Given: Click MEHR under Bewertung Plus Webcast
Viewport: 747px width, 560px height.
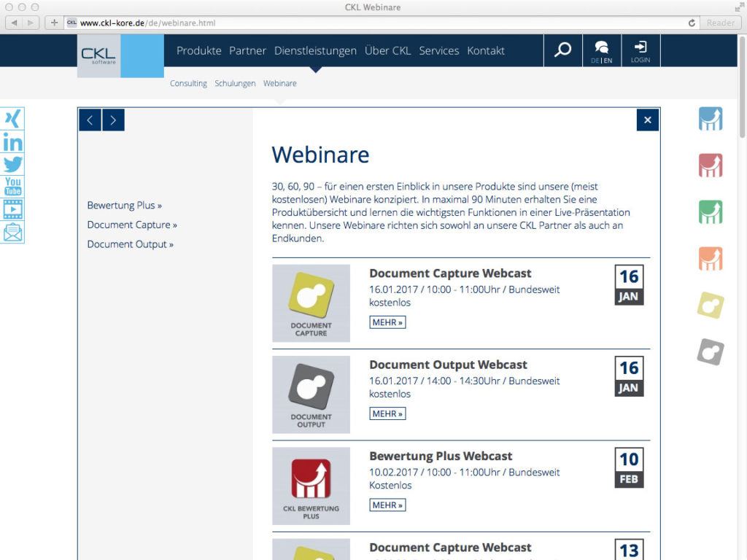Looking at the screenshot, I should tap(387, 505).
